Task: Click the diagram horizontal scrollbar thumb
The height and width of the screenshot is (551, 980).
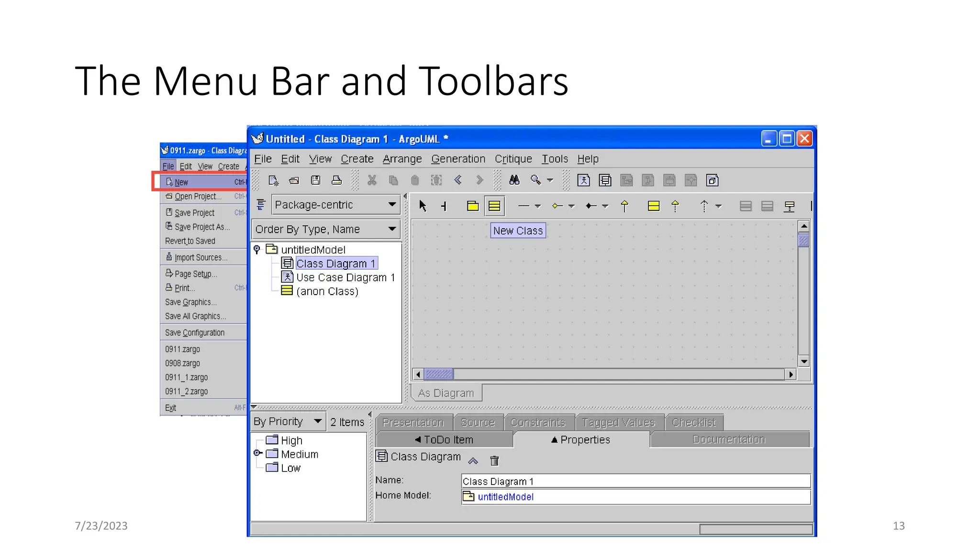Action: [x=439, y=374]
